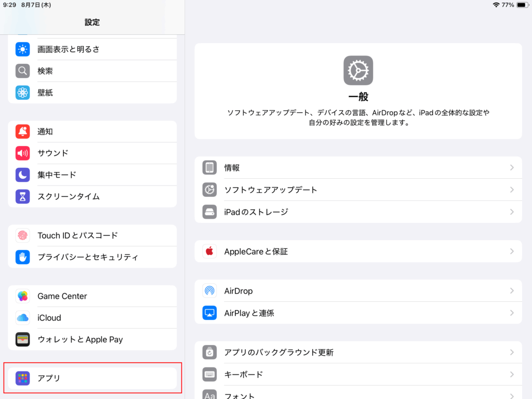
Task: Tap the Wallet card icon
Action: [x=22, y=340]
